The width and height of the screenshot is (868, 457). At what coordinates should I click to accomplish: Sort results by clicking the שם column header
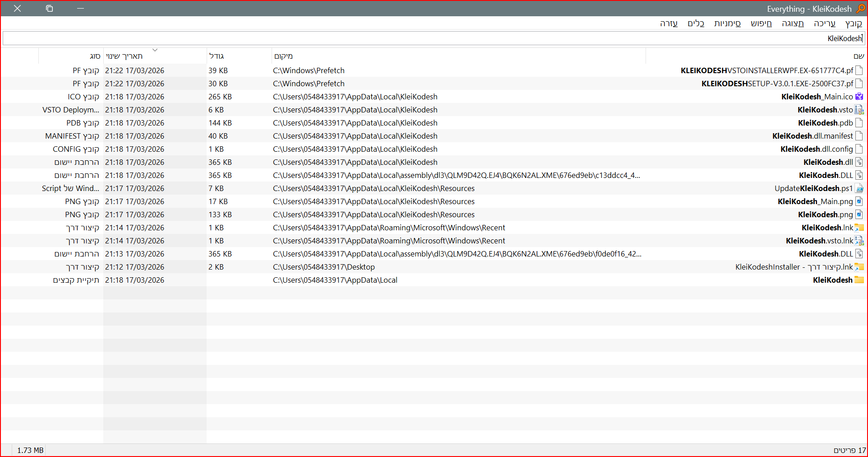pyautogui.click(x=859, y=56)
